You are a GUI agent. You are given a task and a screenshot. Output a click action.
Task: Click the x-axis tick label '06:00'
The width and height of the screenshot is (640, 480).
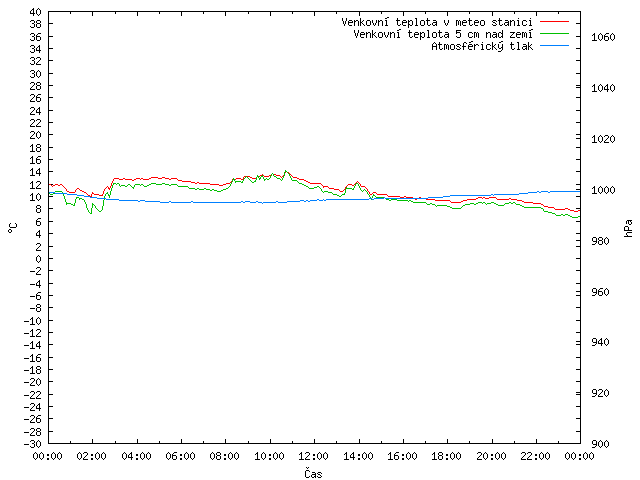click(x=180, y=456)
